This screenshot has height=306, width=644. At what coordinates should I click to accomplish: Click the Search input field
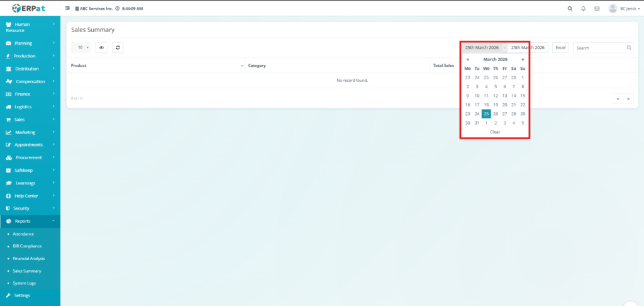click(599, 47)
